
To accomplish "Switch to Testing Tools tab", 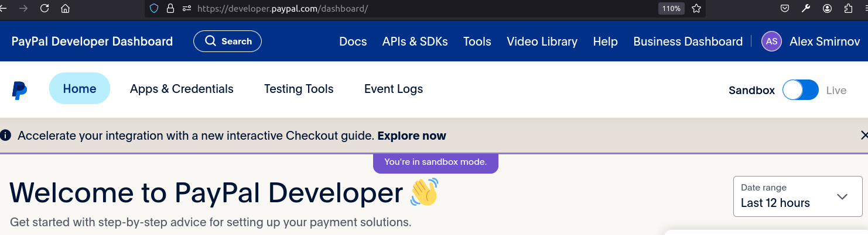I will [299, 89].
